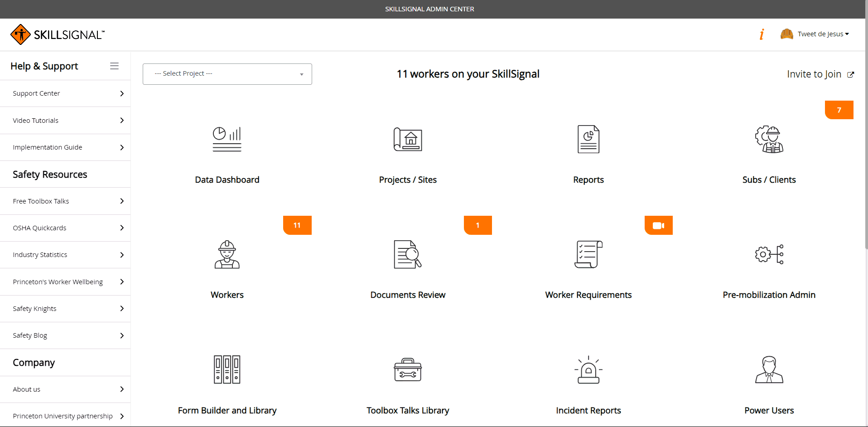Open the Data Dashboard chart icon
The height and width of the screenshot is (427, 868).
[x=227, y=139]
